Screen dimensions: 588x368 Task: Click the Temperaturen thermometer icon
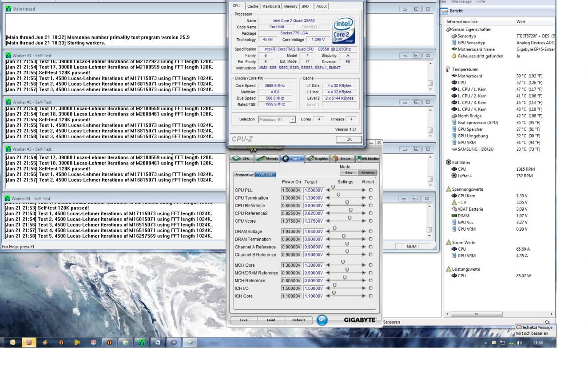tap(449, 69)
